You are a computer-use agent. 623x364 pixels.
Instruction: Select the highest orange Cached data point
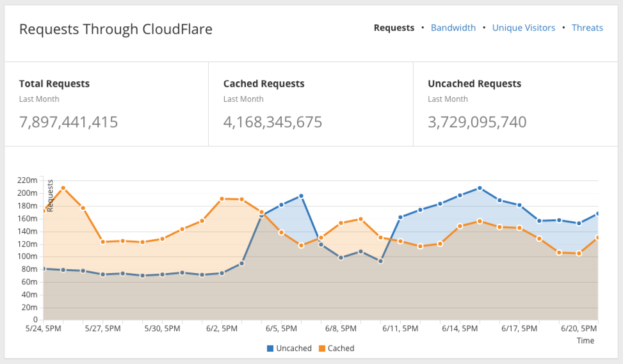point(63,188)
